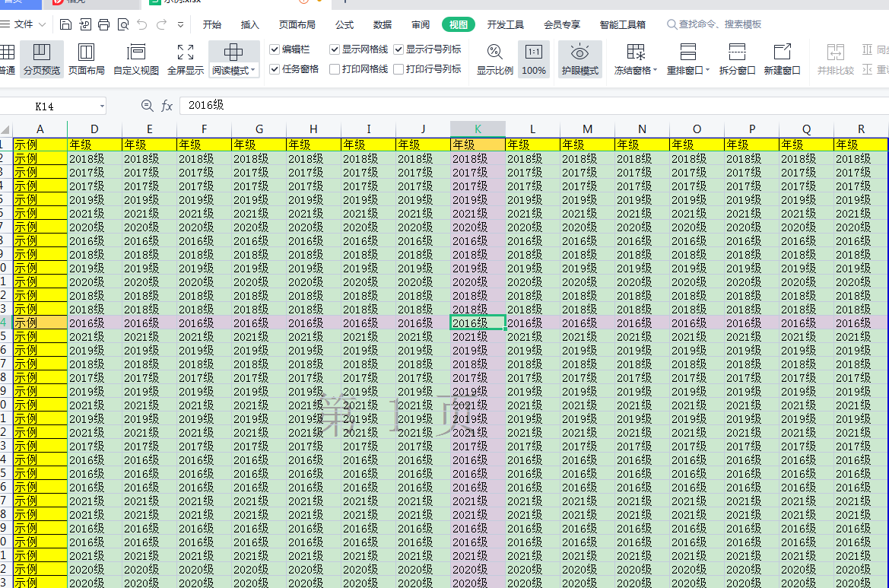Open quick access toolbar customize dropdown
This screenshot has height=588, width=889.
click(x=180, y=24)
